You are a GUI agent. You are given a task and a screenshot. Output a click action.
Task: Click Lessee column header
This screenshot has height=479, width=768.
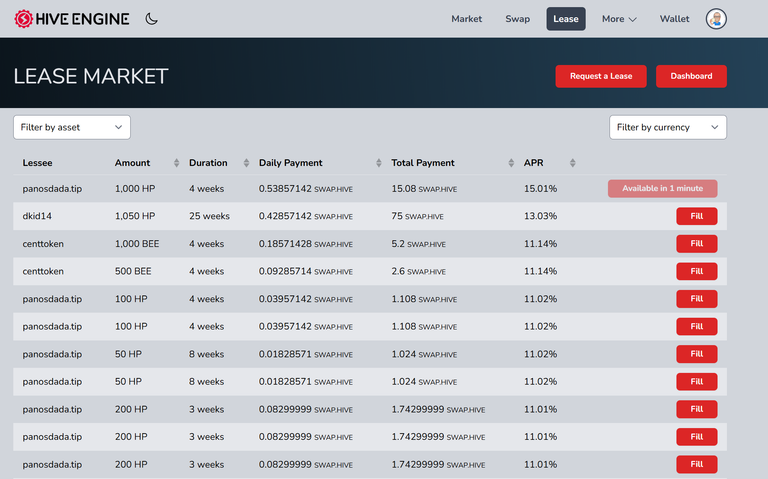point(37,163)
